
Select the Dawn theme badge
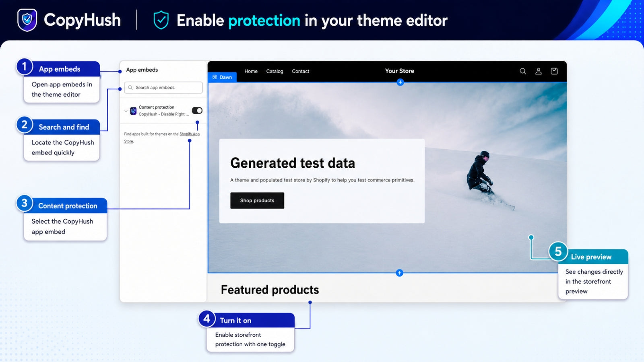[222, 77]
